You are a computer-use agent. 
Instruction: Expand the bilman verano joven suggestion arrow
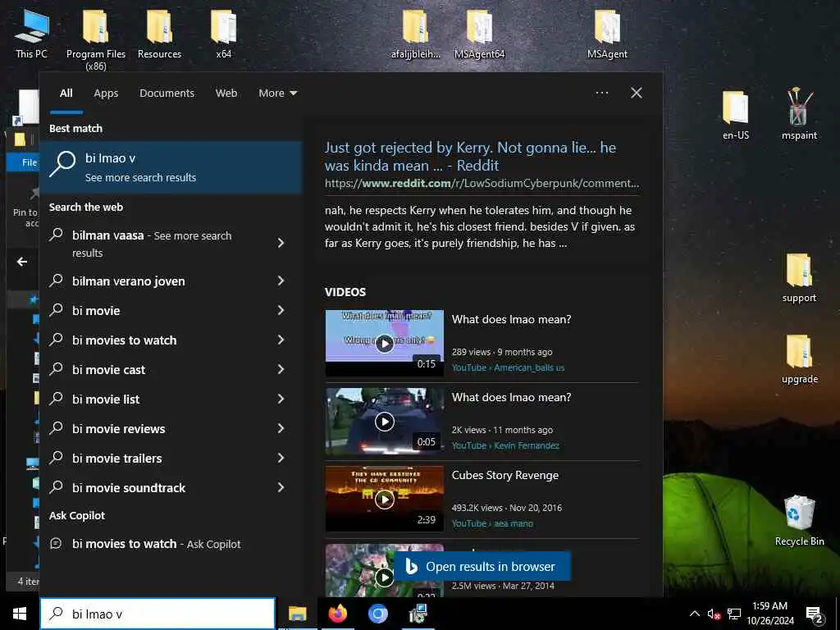281,281
